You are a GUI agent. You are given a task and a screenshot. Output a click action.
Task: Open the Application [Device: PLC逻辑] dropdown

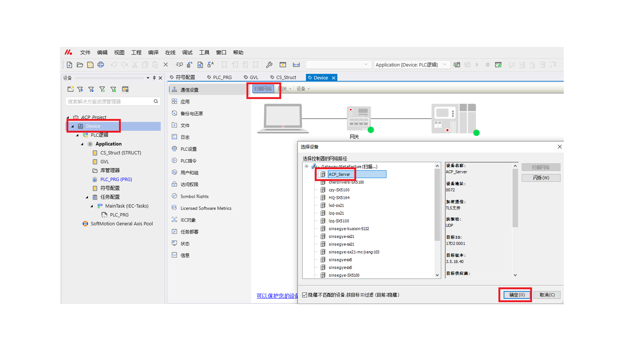click(445, 65)
